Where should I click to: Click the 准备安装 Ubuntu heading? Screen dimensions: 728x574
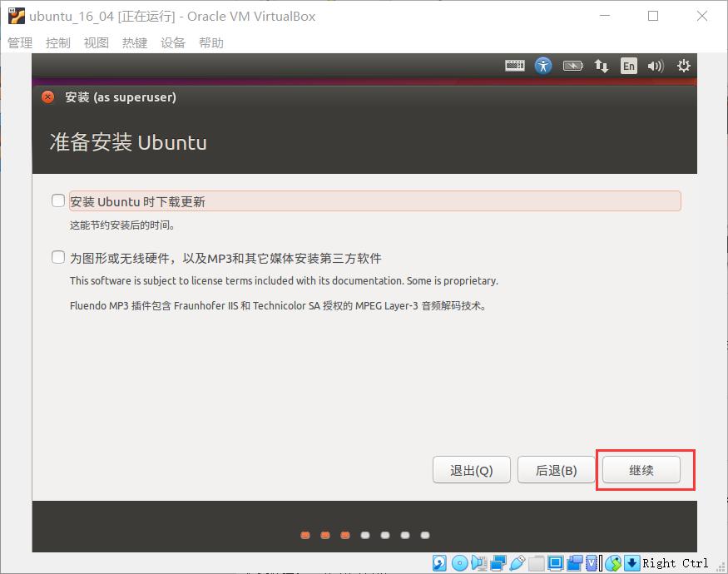128,142
